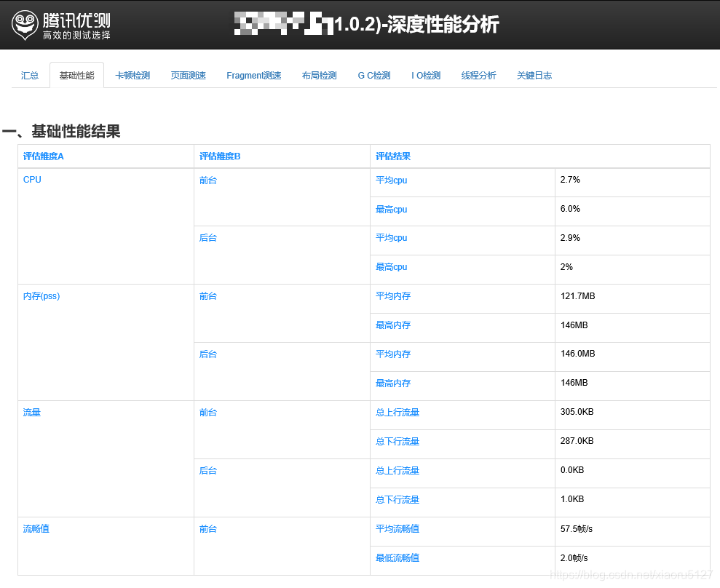This screenshot has height=588, width=720.
Task: Open the 页面测速 tab
Action: tap(189, 75)
